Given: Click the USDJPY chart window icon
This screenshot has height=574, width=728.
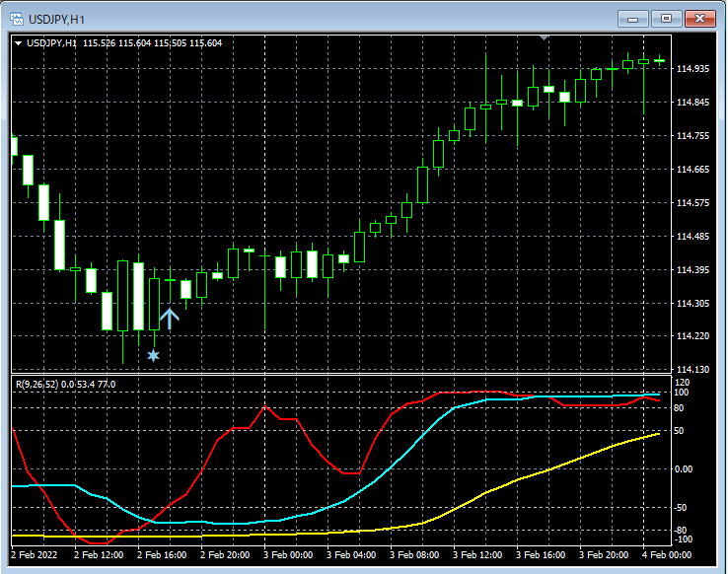Looking at the screenshot, I should pos(15,18).
